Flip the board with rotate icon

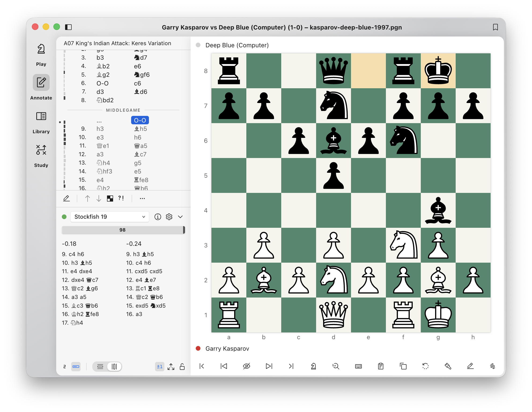click(x=425, y=366)
